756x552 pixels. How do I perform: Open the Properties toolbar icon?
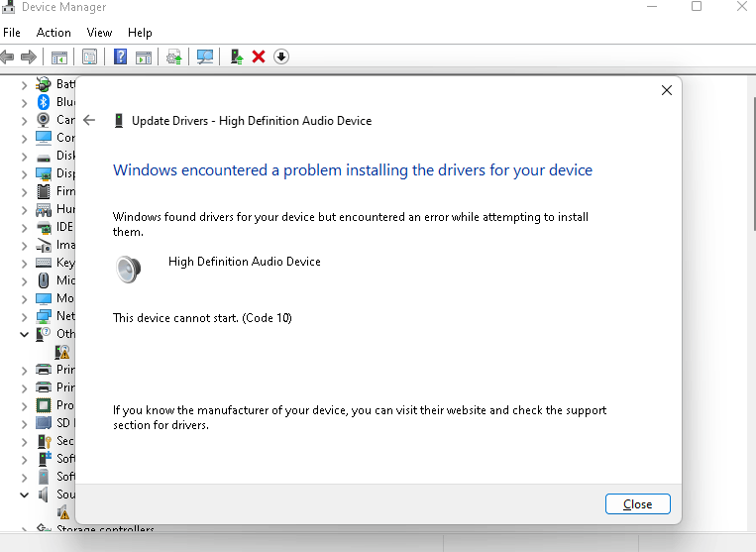pos(90,56)
